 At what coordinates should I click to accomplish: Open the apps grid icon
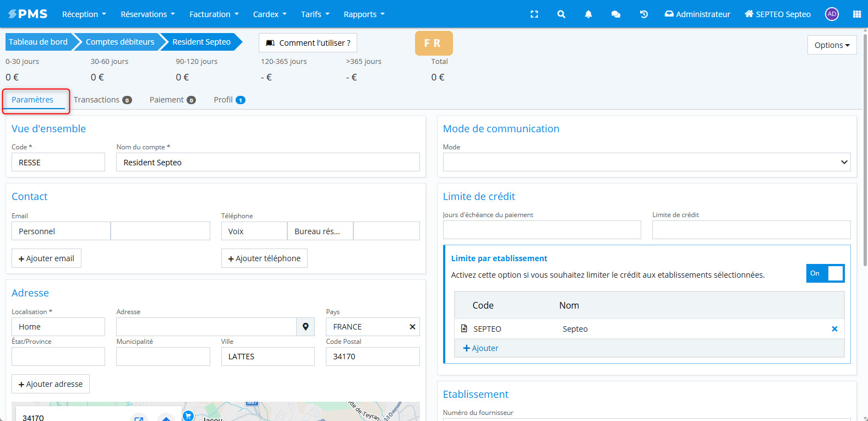coord(856,14)
